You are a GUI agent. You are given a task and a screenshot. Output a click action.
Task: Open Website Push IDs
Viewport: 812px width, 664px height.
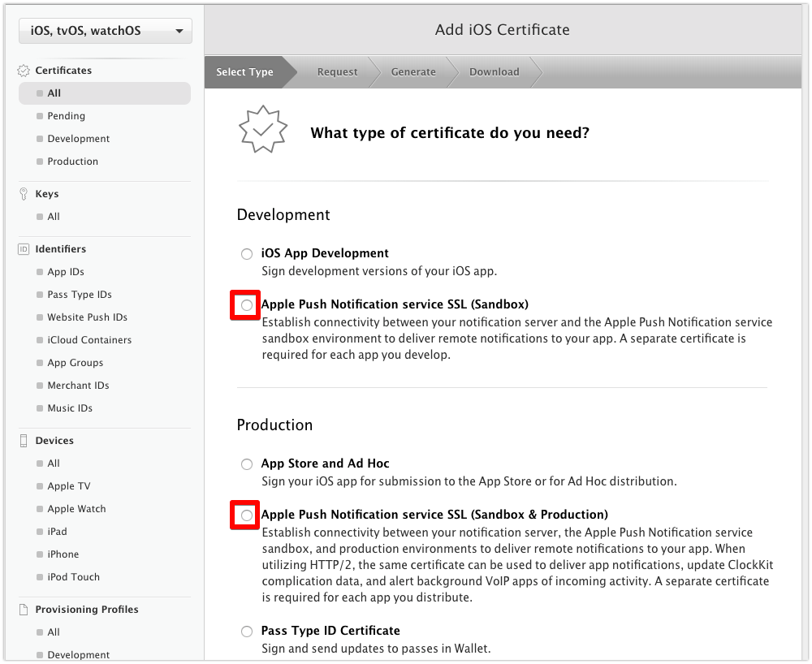pyautogui.click(x=88, y=317)
